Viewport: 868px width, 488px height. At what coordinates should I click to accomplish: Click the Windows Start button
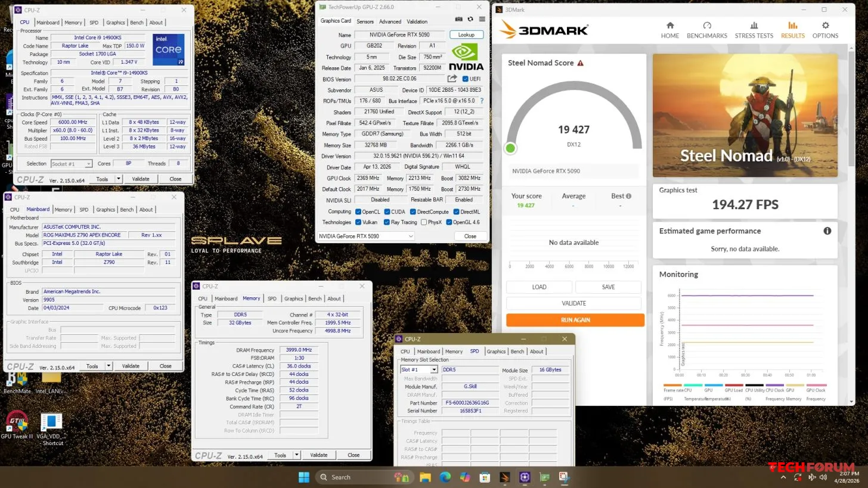pyautogui.click(x=303, y=477)
